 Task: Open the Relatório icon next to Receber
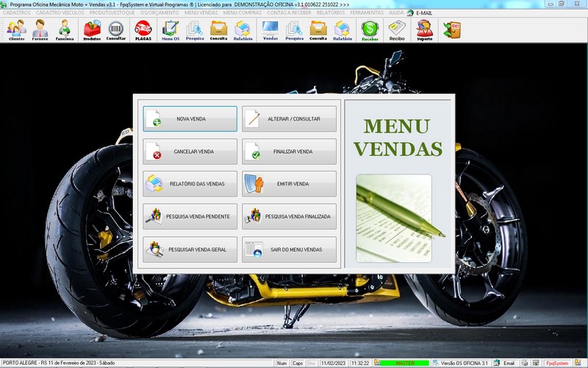point(343,30)
